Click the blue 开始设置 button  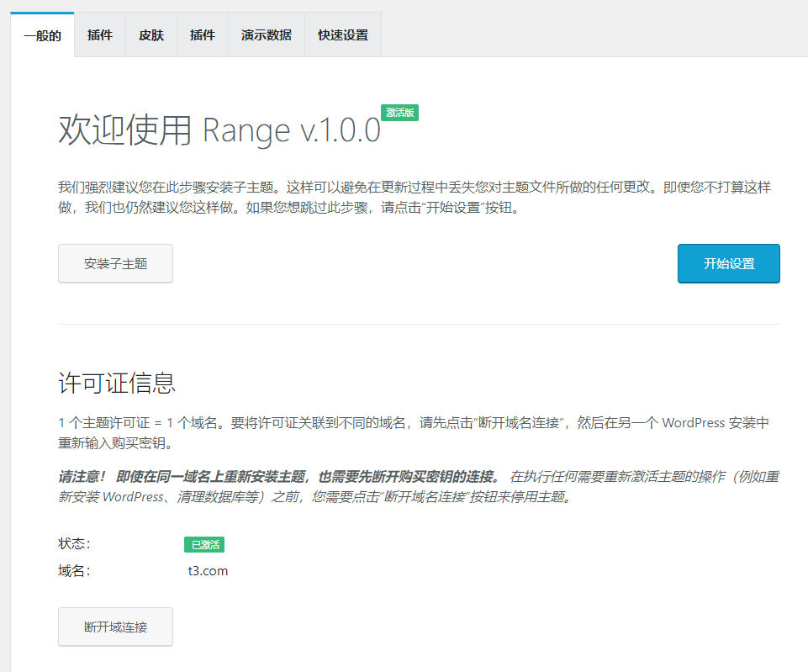pyautogui.click(x=729, y=263)
